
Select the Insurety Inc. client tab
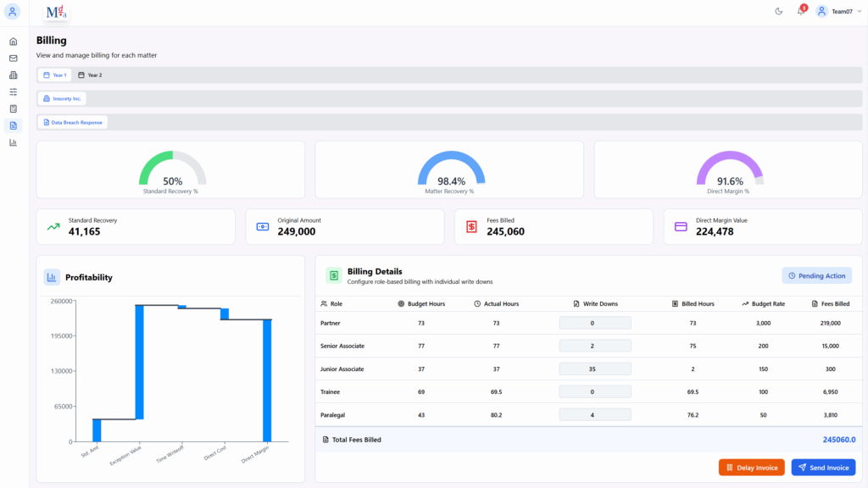[x=62, y=99]
